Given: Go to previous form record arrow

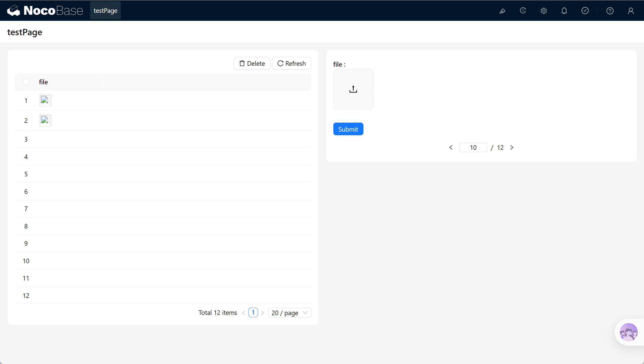Looking at the screenshot, I should point(451,148).
